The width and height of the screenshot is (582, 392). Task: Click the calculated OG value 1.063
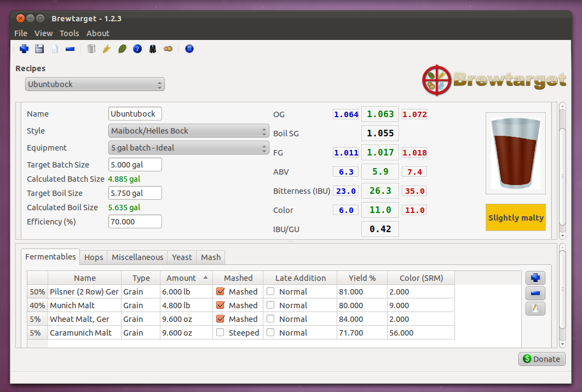point(380,114)
